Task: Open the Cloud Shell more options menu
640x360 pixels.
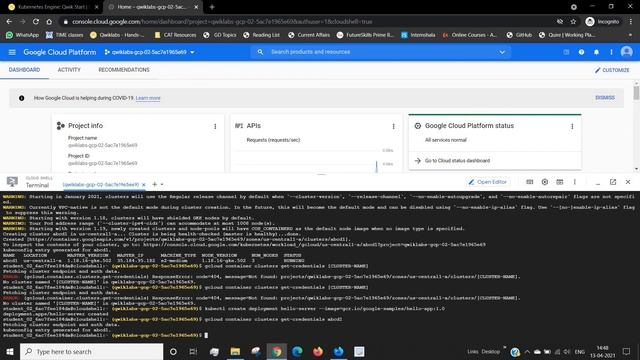Action: (575, 182)
